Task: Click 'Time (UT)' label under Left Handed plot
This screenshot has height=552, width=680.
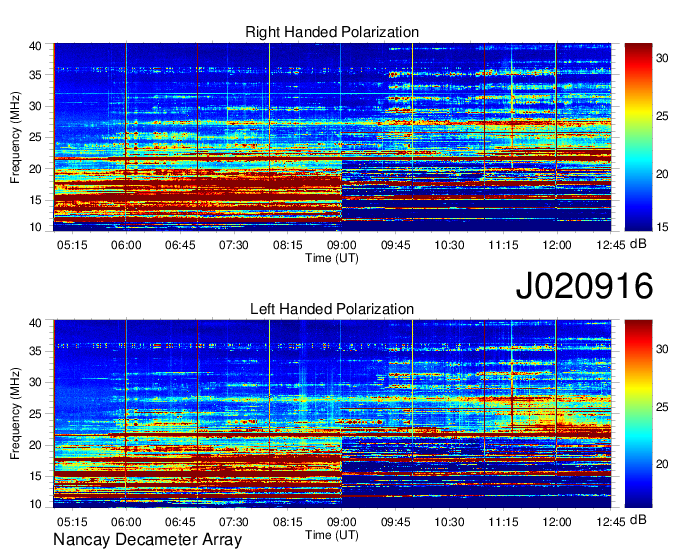Action: pos(332,535)
